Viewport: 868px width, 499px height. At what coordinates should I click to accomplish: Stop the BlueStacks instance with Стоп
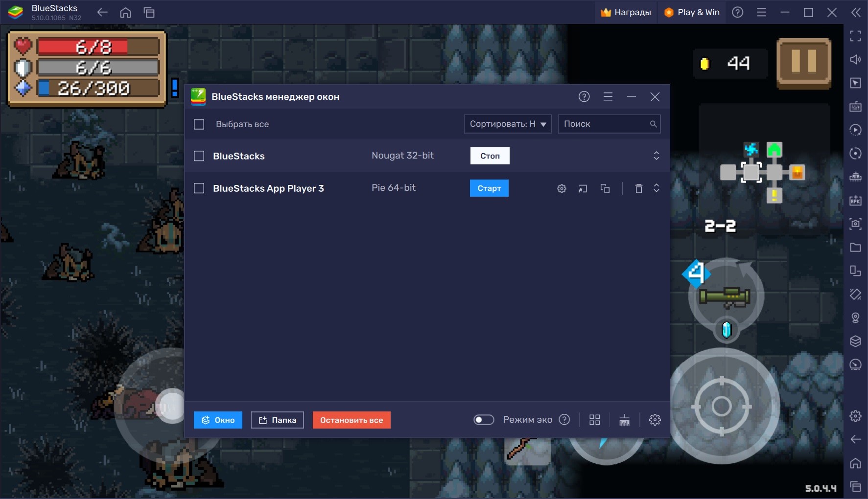(490, 156)
